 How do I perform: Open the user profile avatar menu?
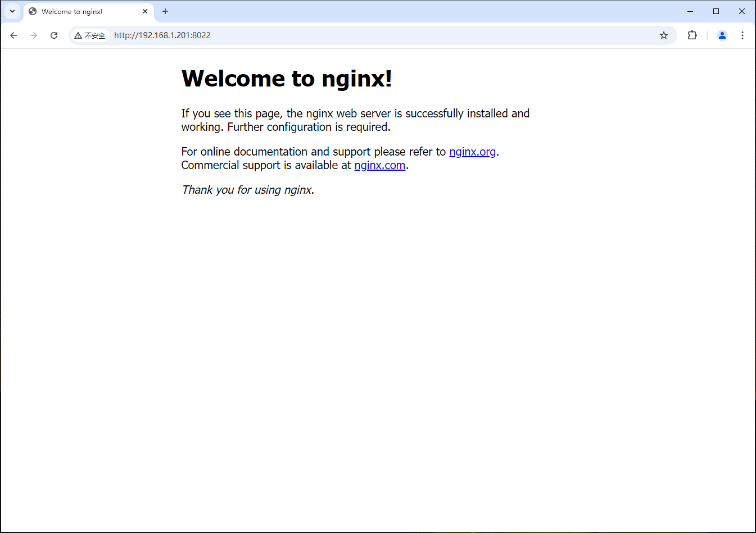tap(722, 35)
